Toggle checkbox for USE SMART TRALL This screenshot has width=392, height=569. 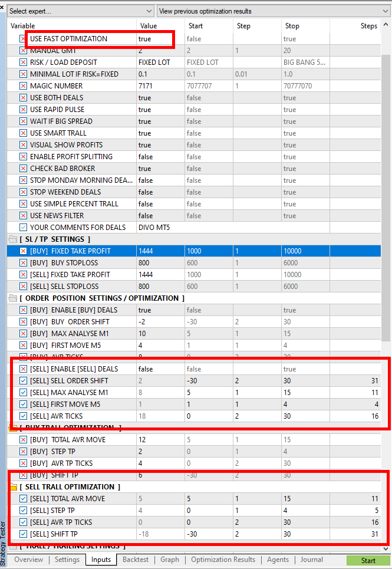click(23, 133)
